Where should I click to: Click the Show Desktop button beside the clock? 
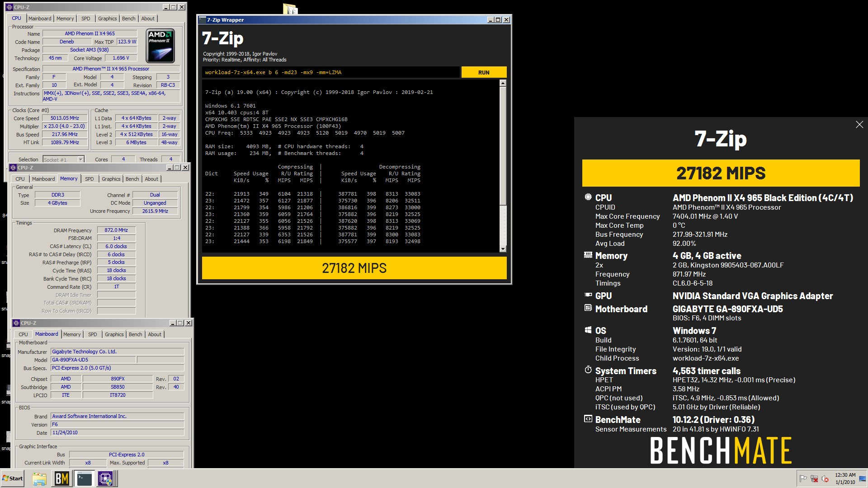tap(863, 479)
